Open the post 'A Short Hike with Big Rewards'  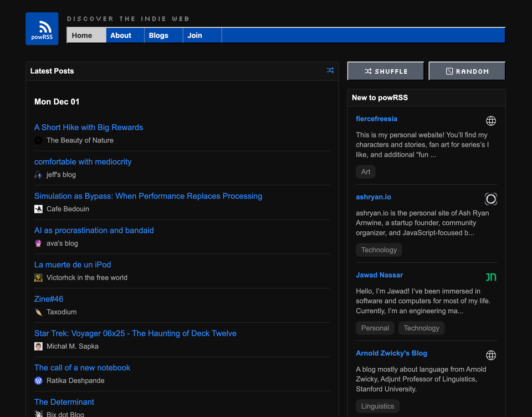[89, 127]
